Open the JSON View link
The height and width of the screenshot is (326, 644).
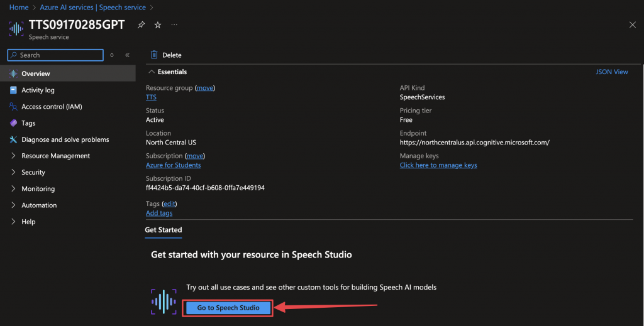tap(611, 72)
